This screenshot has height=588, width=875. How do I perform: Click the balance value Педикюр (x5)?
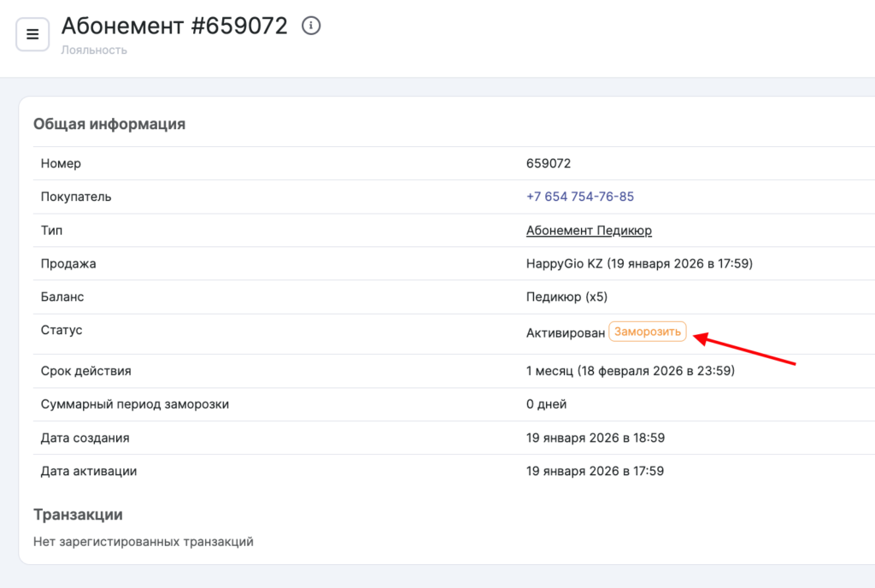[x=567, y=297]
